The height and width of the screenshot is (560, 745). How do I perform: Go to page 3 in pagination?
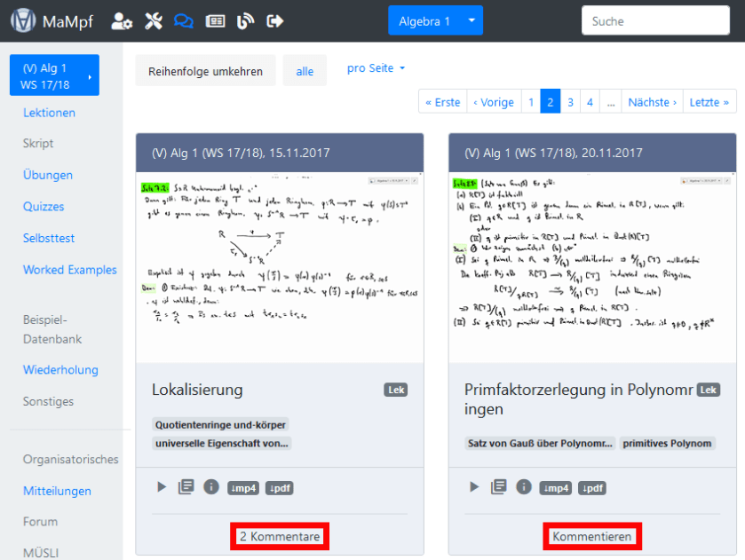[x=570, y=102]
